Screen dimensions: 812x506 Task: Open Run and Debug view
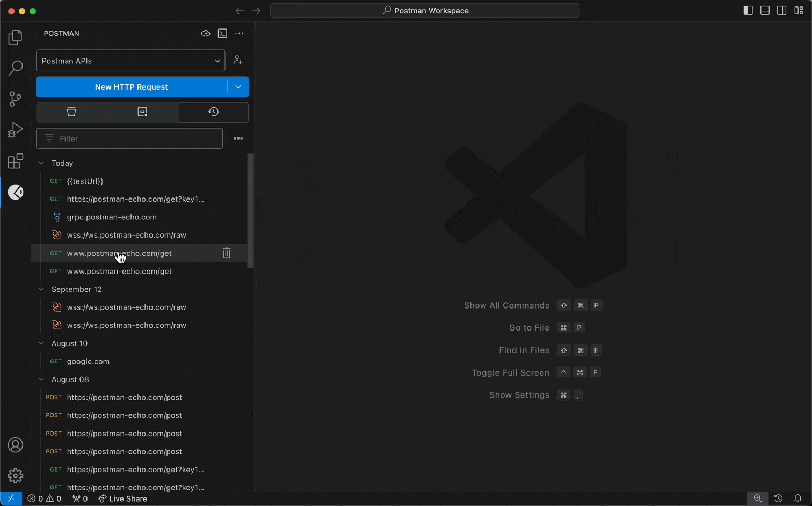point(16,130)
